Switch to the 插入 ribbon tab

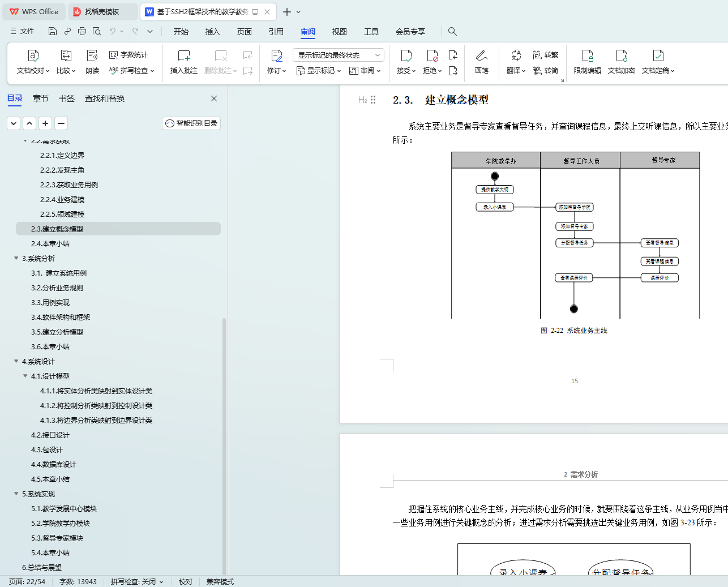coord(213,32)
